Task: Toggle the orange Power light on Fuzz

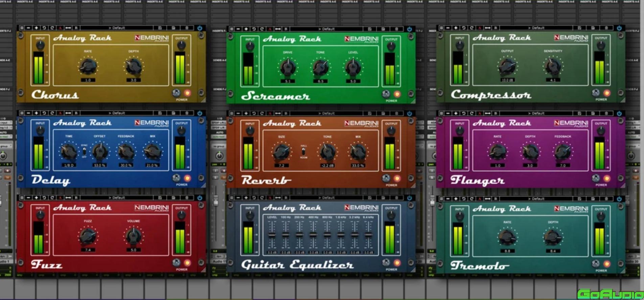Action: 187,262
